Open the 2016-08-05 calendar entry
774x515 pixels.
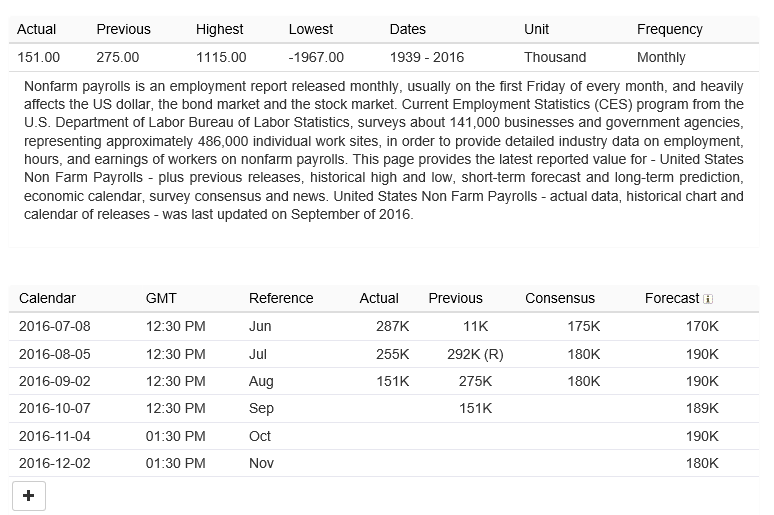coord(54,354)
